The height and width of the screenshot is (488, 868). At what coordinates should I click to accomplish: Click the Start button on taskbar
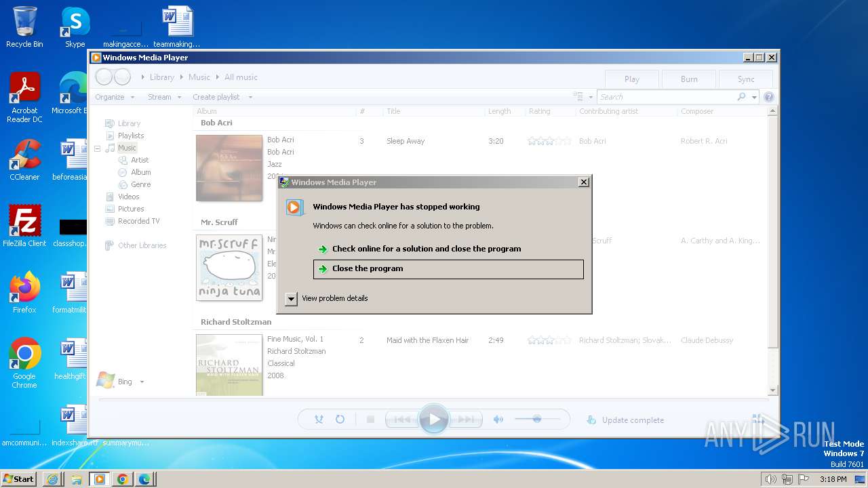click(x=19, y=479)
